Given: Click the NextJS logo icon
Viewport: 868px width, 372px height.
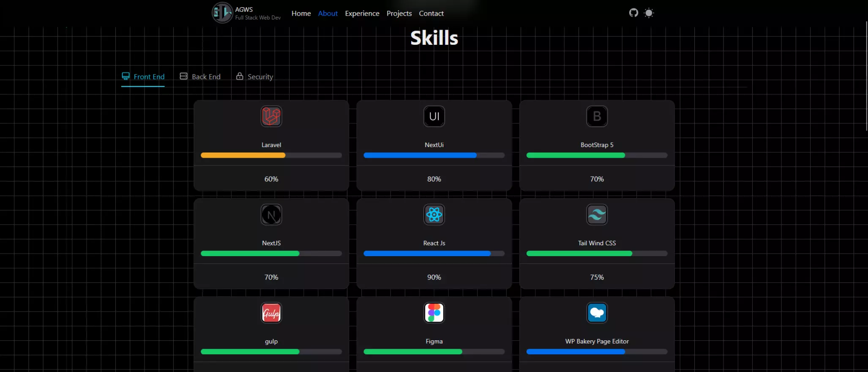Looking at the screenshot, I should (x=271, y=215).
